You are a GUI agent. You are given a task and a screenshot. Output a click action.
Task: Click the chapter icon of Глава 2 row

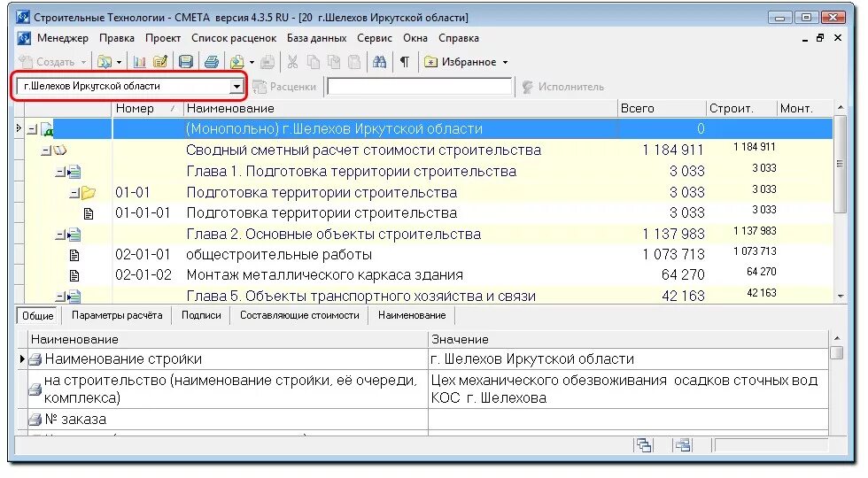(x=74, y=235)
